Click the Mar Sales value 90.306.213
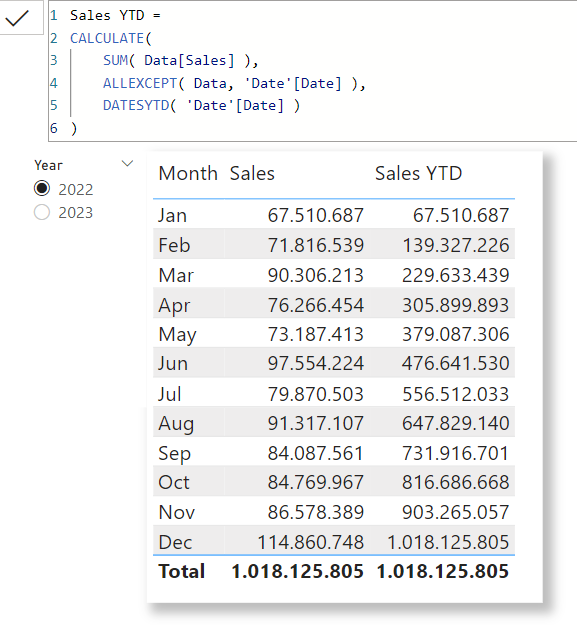The image size is (577, 627). tap(315, 275)
